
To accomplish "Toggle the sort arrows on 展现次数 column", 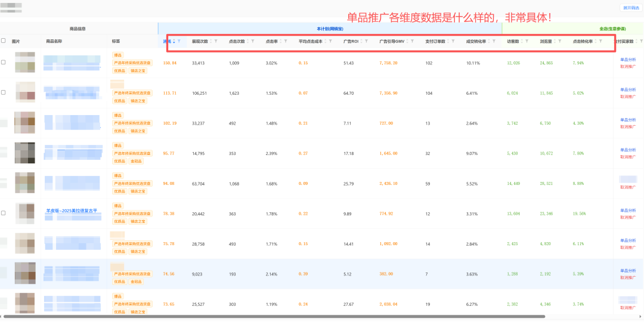I will pyautogui.click(x=210, y=41).
